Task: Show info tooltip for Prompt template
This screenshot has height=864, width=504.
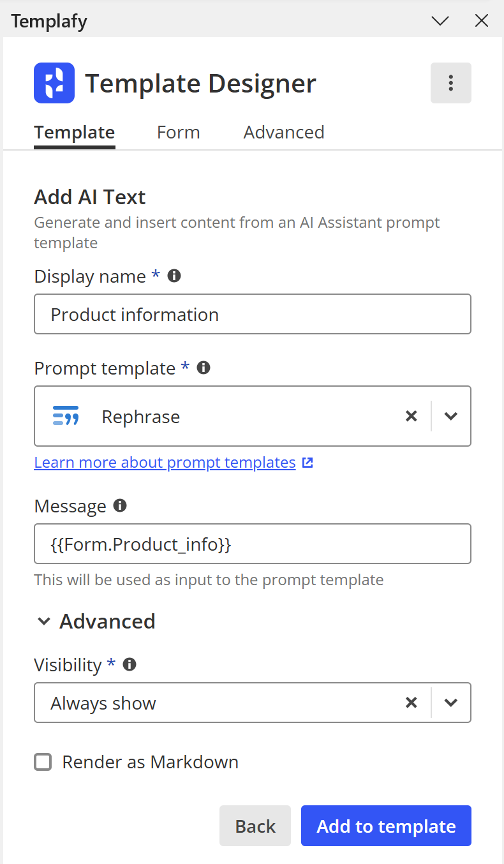Action: [204, 368]
